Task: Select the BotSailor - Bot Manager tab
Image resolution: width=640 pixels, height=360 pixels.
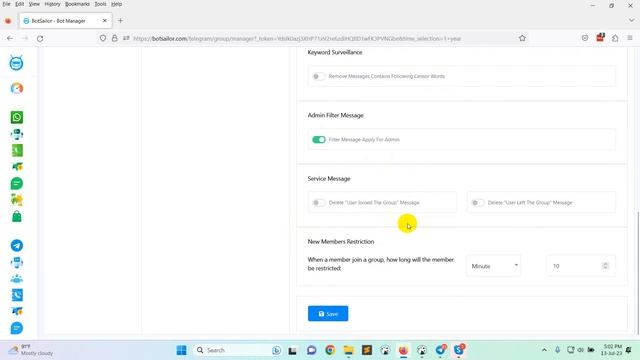Action: tap(65, 20)
